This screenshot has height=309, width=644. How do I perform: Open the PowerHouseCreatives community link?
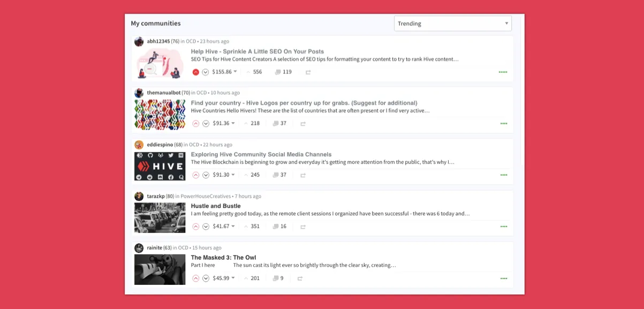click(206, 196)
